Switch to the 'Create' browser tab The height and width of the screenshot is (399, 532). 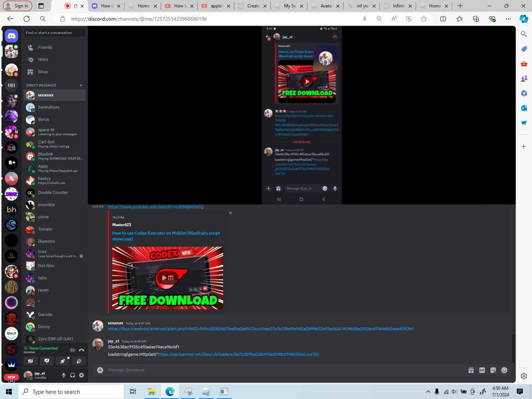[253, 6]
